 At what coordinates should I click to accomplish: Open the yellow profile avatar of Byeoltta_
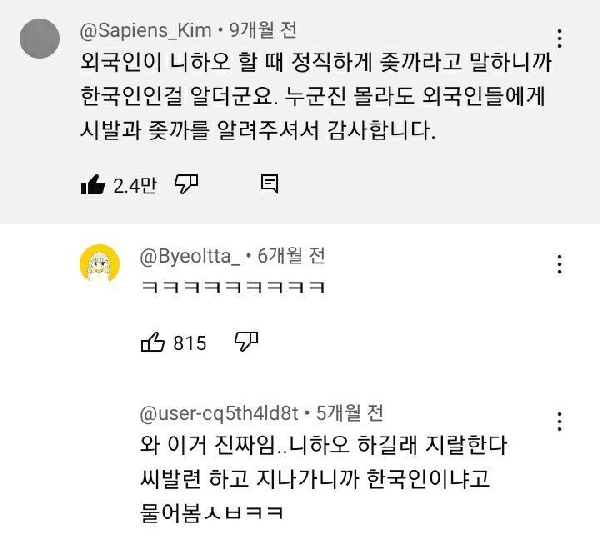coord(100,264)
